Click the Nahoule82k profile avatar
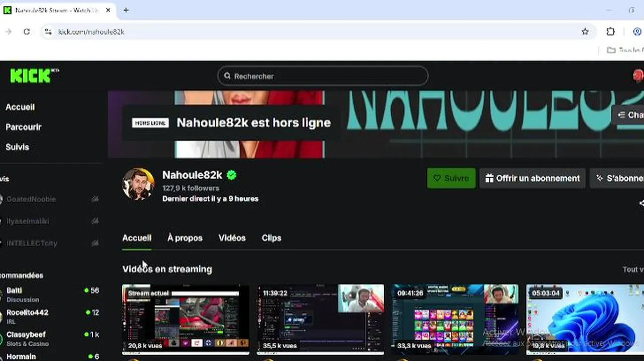644x361 pixels. tap(138, 184)
